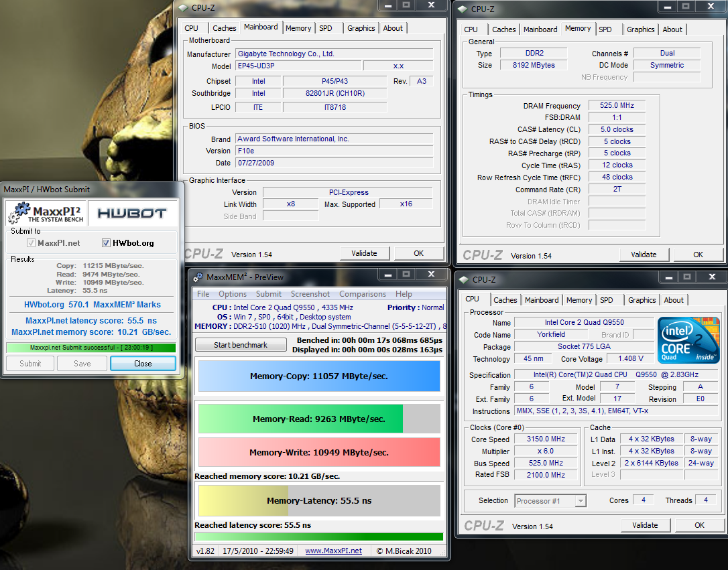This screenshot has height=570, width=728.
Task: Open Graphics tab in Mainboard CPU-Z window
Action: point(361,28)
